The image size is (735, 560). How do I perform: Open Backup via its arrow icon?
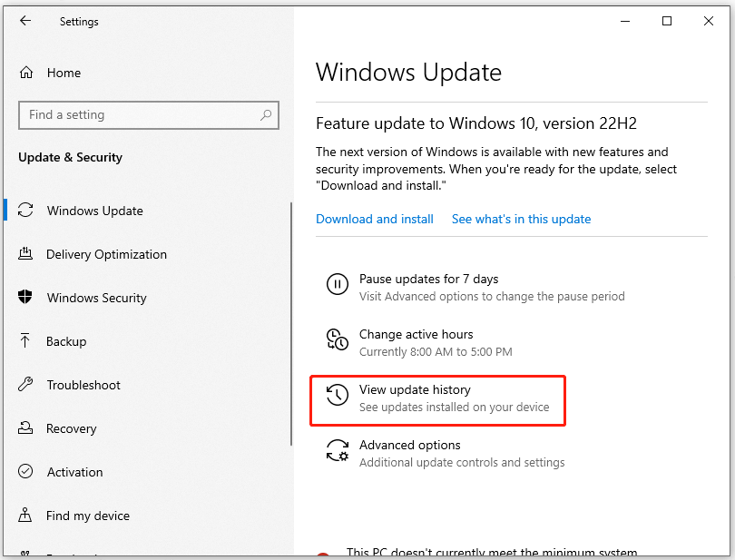27,341
